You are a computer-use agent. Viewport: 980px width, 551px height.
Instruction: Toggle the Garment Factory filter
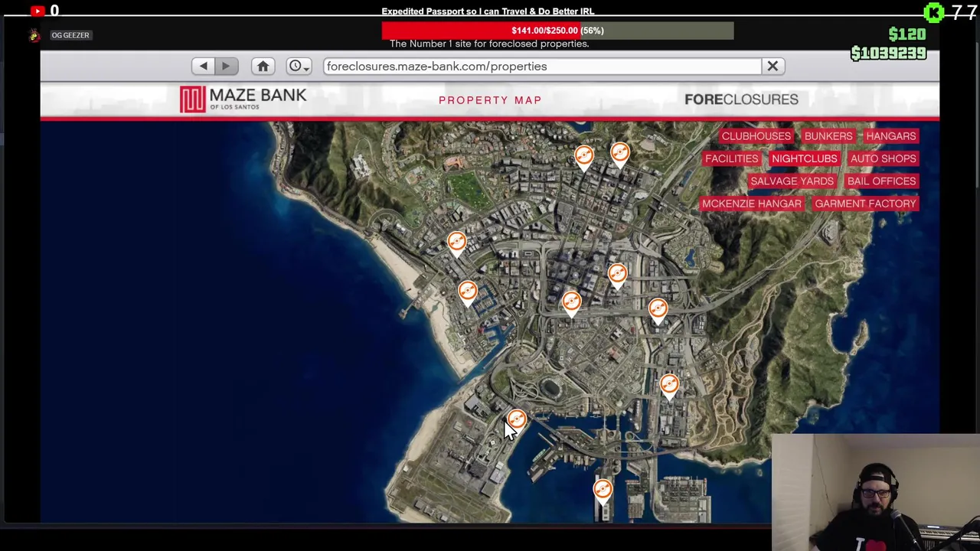[865, 204]
